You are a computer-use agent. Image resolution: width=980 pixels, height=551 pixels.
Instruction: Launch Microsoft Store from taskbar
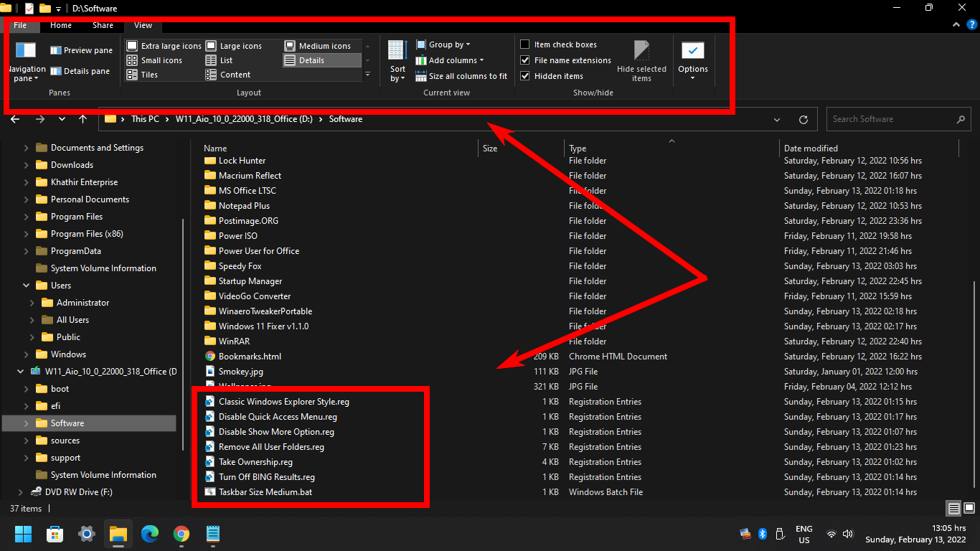55,534
